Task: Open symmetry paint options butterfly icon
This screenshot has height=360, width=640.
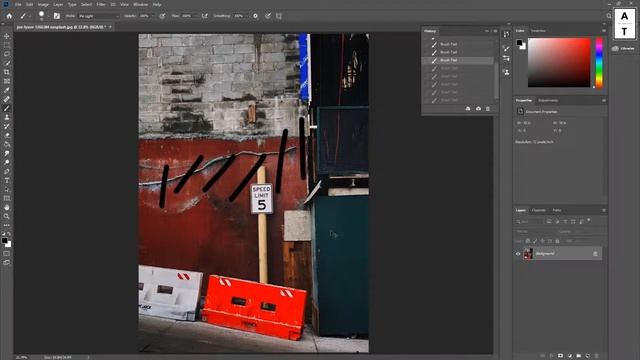Action: (x=279, y=16)
